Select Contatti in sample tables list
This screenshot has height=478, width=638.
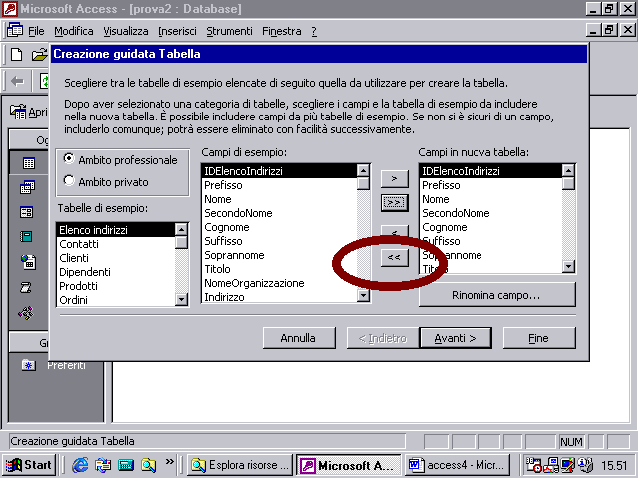click(x=116, y=244)
